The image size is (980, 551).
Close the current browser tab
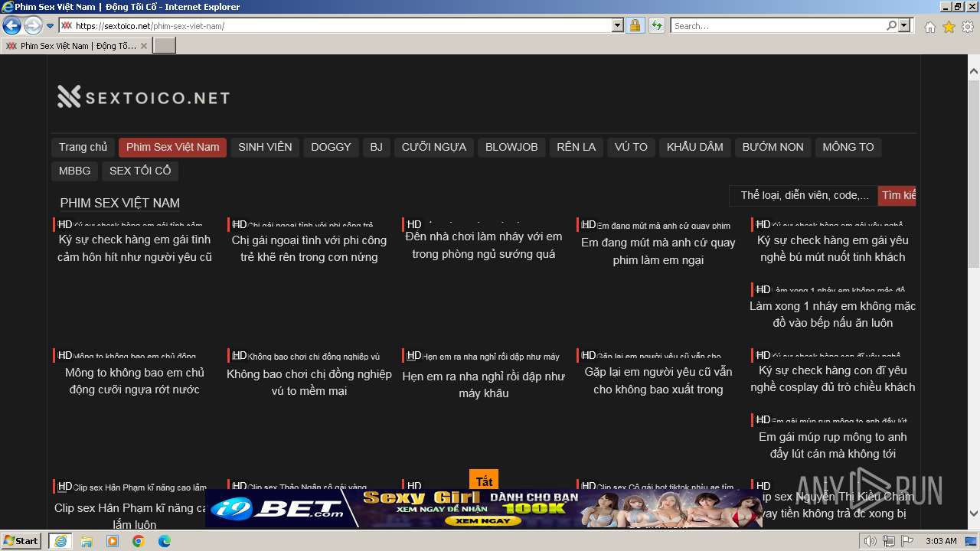tap(143, 46)
